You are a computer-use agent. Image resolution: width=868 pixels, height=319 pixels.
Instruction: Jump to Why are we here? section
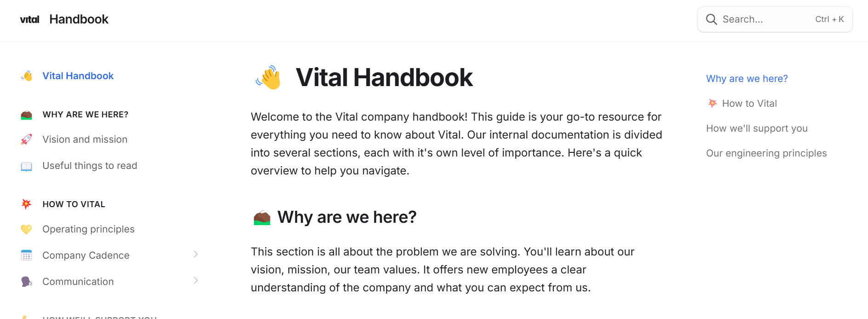click(x=747, y=79)
